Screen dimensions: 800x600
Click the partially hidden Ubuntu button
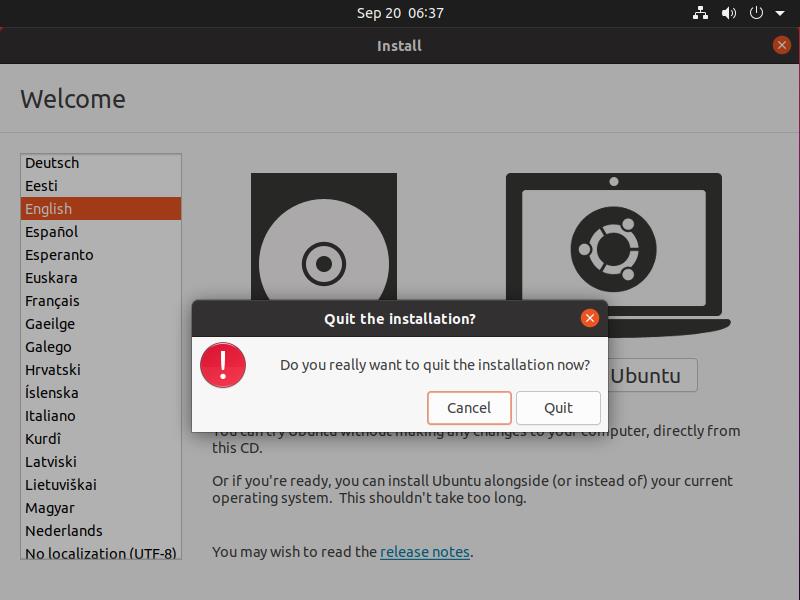click(653, 376)
